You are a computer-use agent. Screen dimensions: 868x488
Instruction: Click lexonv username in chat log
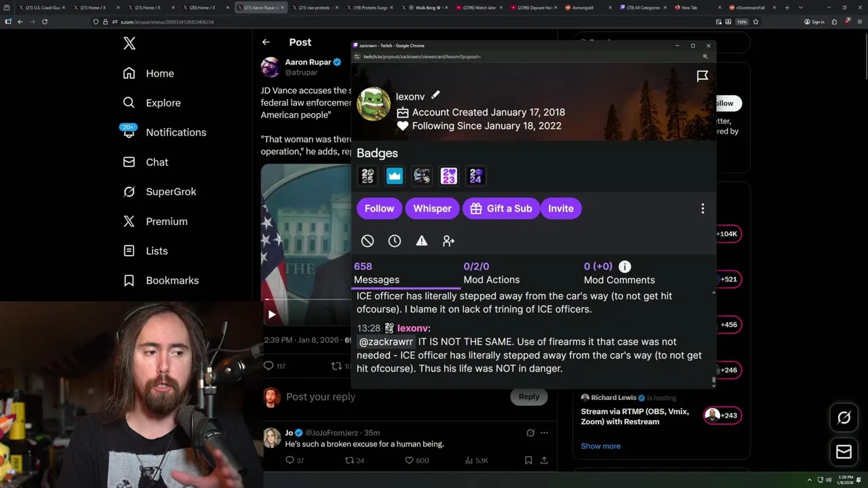tap(412, 328)
